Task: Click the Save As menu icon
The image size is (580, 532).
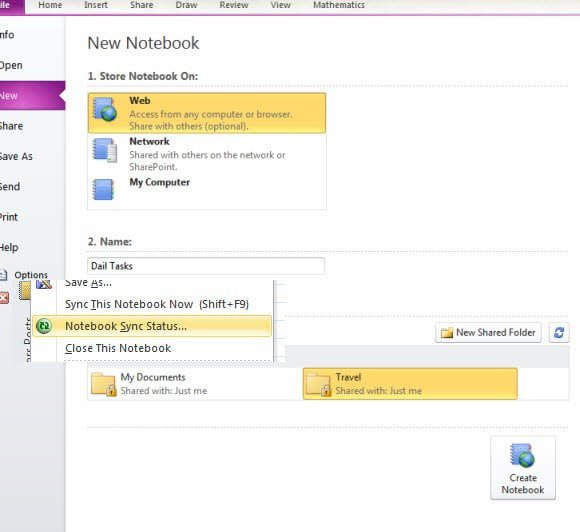Action: click(x=44, y=284)
